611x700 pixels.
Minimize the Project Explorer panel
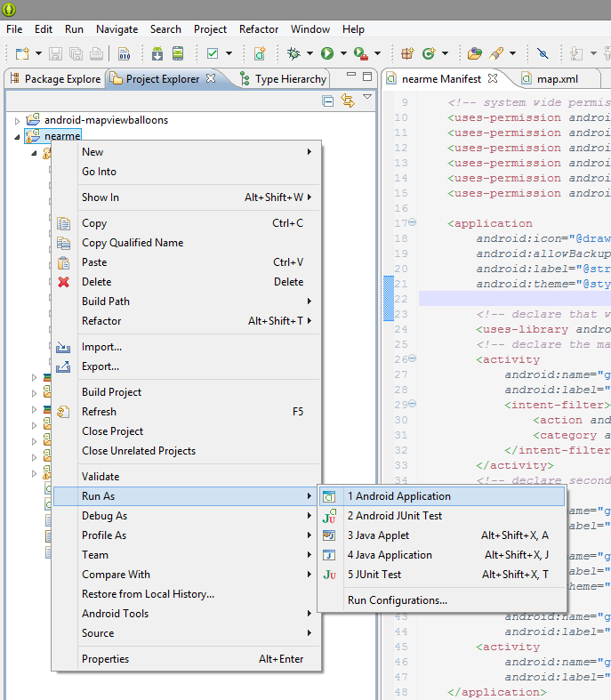point(351,75)
